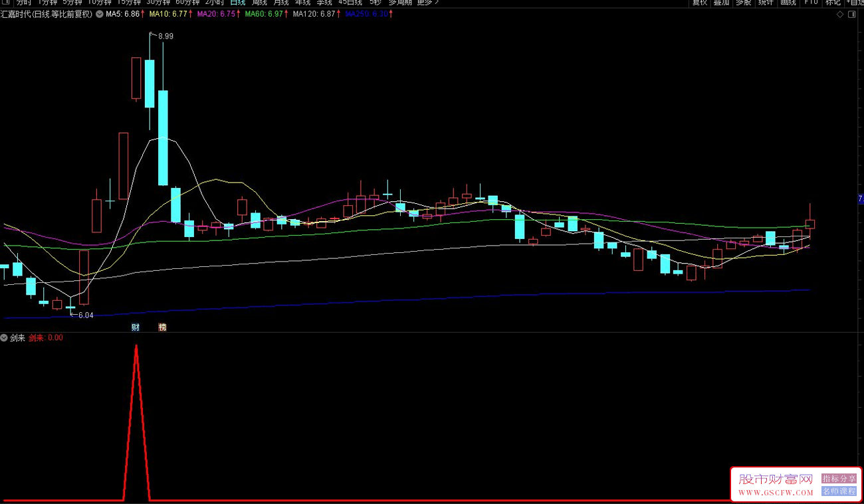Image resolution: width=864 pixels, height=504 pixels.
Task: Open the 多周期 multi-period view
Action: click(x=400, y=3)
